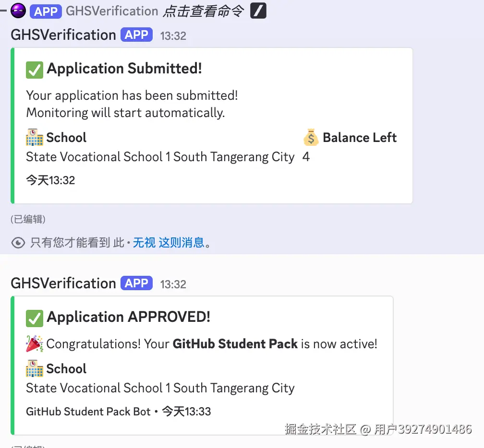Click the APP badge in reply header
484x448 pixels.
(x=46, y=11)
